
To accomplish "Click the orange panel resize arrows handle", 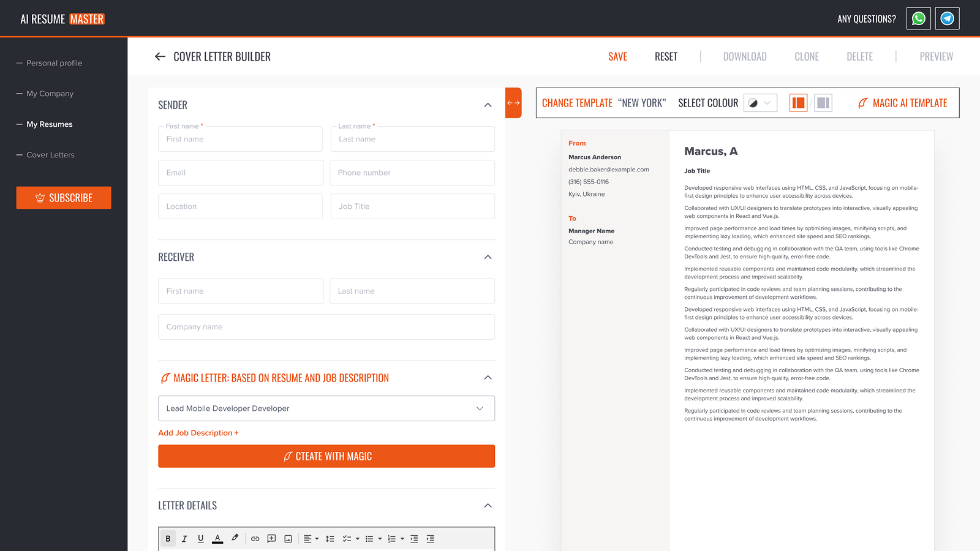I will 513,103.
